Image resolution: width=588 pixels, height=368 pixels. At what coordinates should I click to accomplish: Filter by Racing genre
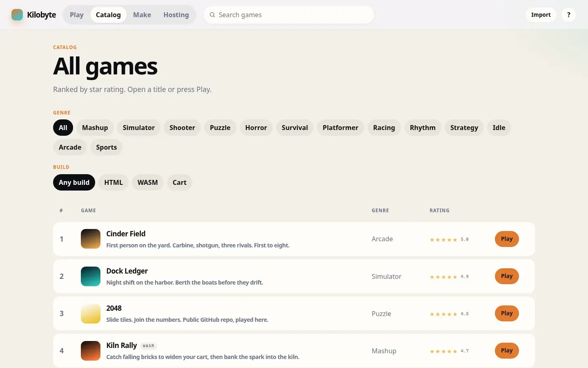[x=384, y=128]
